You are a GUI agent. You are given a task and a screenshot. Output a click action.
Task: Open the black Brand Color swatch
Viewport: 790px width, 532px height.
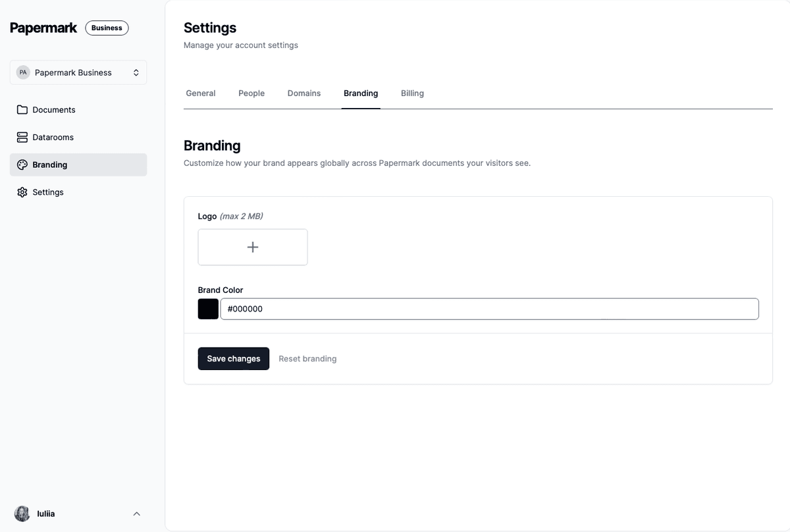tap(208, 309)
